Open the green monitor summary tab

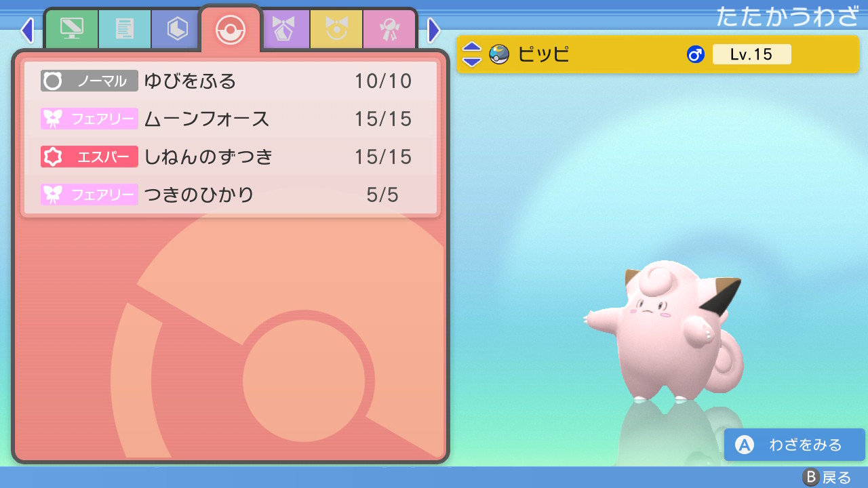71,28
